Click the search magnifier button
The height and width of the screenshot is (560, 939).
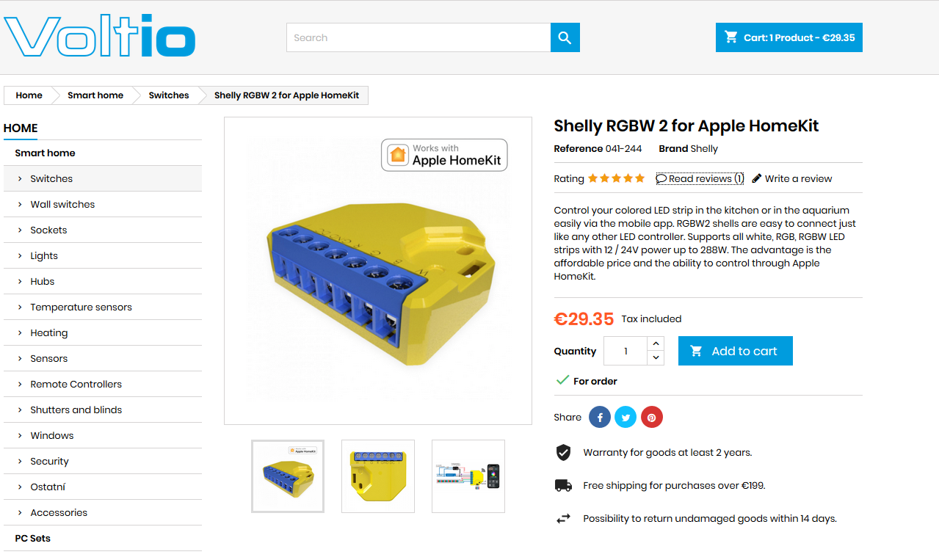point(565,37)
